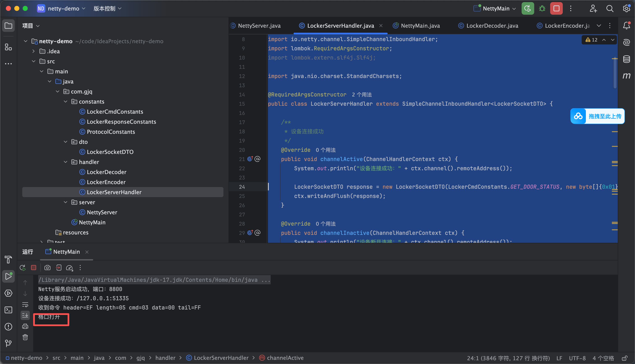Toggle soft-wrap in run console
This screenshot has width=635, height=364.
[x=25, y=304]
